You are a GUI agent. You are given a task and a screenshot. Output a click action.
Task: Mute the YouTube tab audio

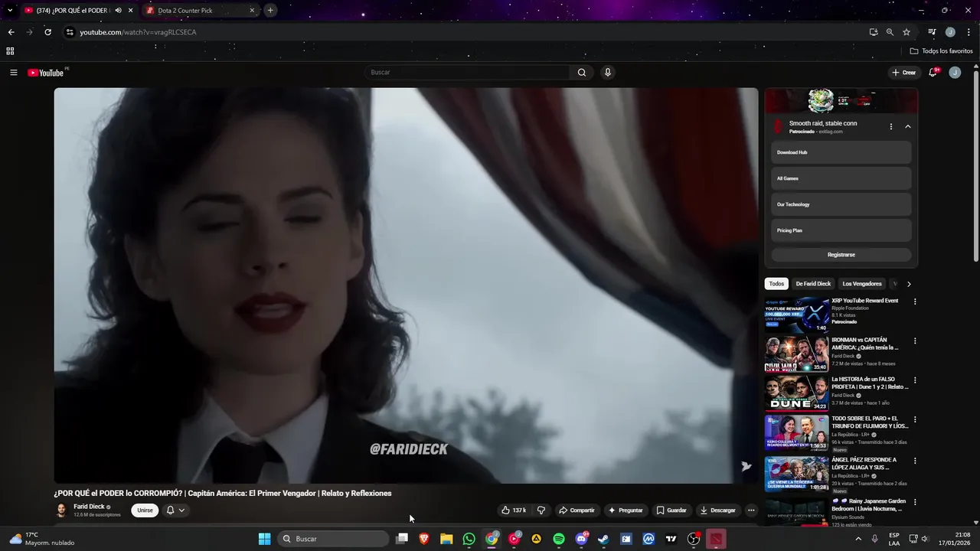pos(118,11)
